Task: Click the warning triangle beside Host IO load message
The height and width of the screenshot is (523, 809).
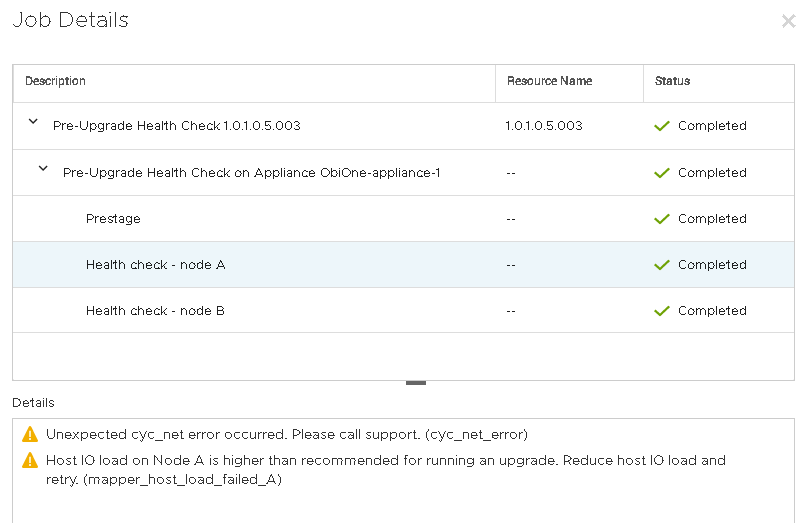Action: [x=29, y=461]
